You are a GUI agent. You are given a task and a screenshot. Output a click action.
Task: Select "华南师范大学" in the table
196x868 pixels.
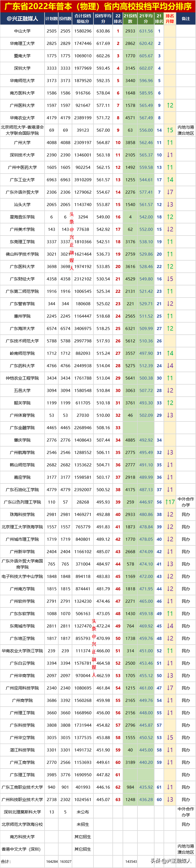[22, 81]
